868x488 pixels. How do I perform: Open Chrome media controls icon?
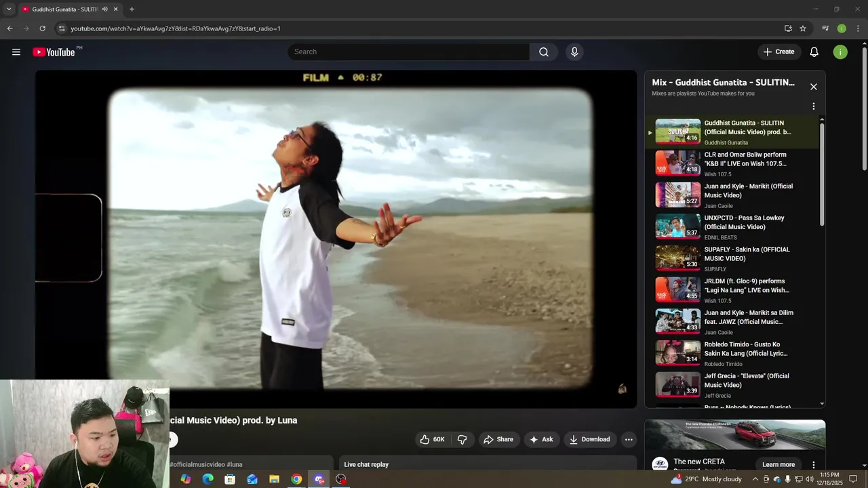click(825, 28)
